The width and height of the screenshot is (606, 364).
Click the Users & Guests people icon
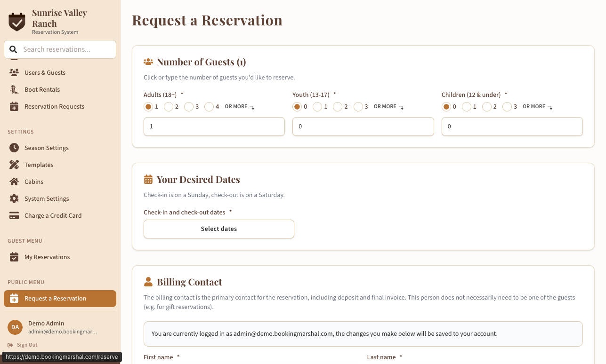click(14, 72)
